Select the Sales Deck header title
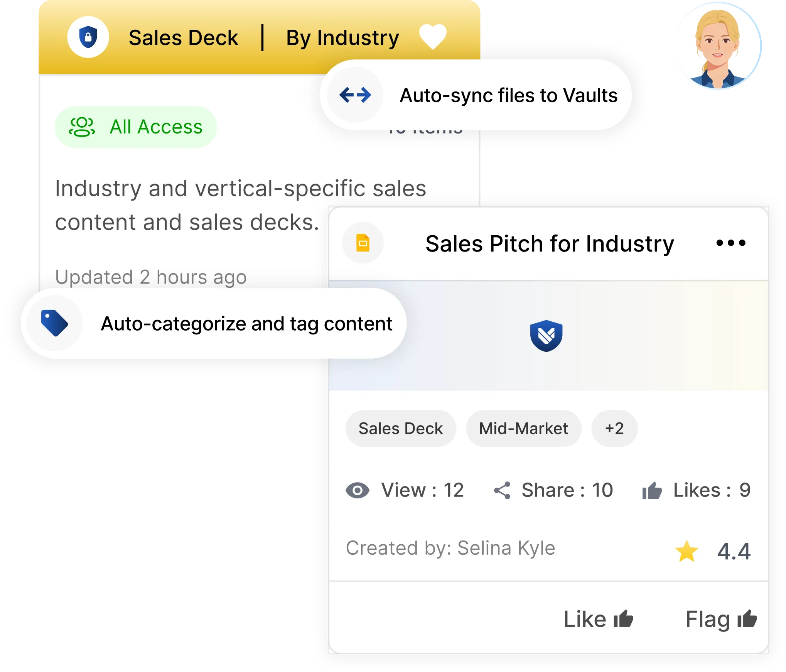 (x=183, y=37)
